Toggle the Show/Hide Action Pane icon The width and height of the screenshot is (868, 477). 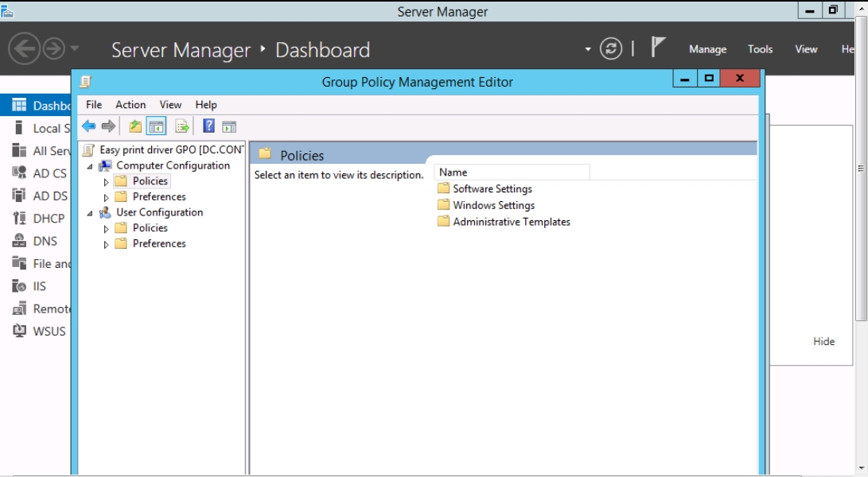point(229,126)
